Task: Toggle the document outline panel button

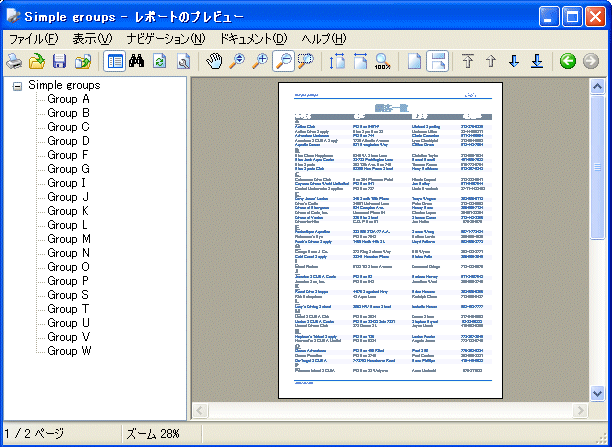Action: pos(115,61)
